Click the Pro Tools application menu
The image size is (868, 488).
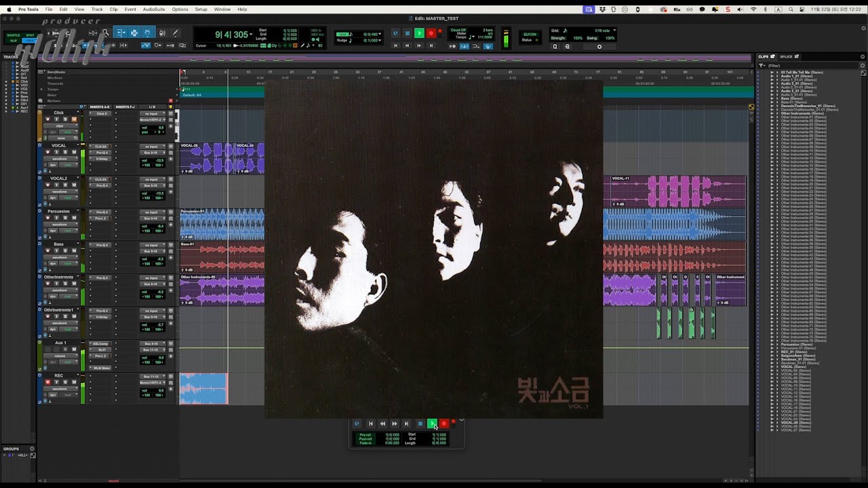pyautogui.click(x=28, y=9)
